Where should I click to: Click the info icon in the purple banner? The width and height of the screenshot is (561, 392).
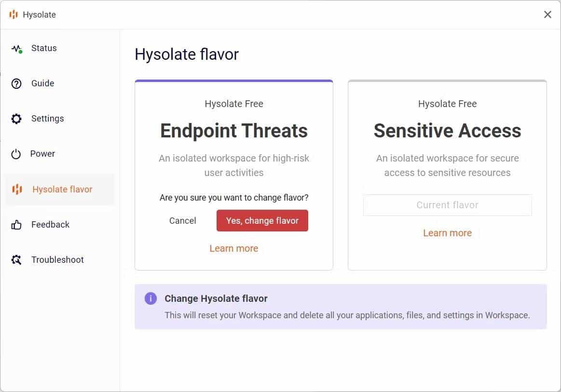tap(151, 298)
